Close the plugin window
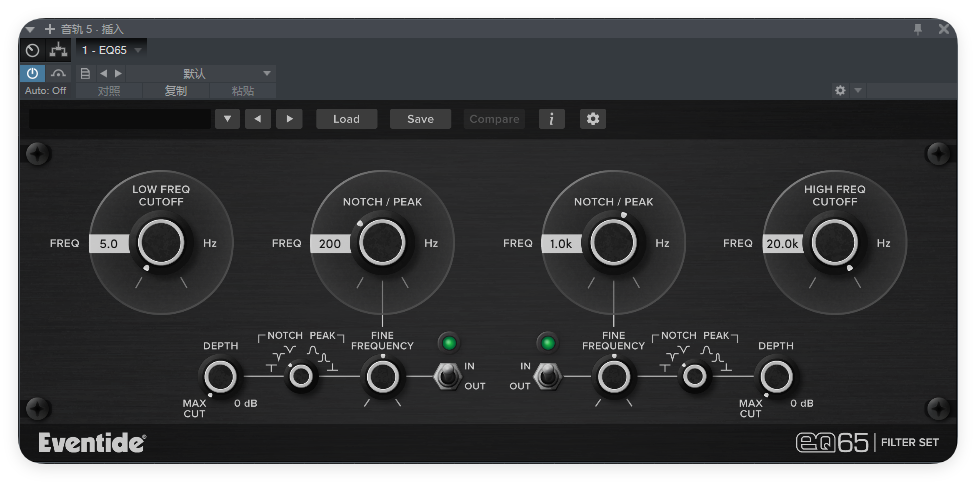The width and height of the screenshot is (976, 482). 944,29
